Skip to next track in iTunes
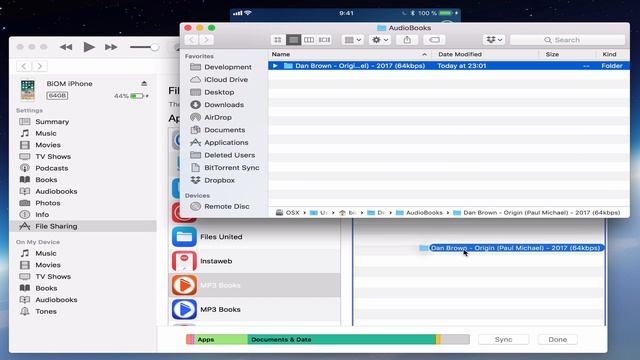This screenshot has width=640, height=360. coord(111,47)
